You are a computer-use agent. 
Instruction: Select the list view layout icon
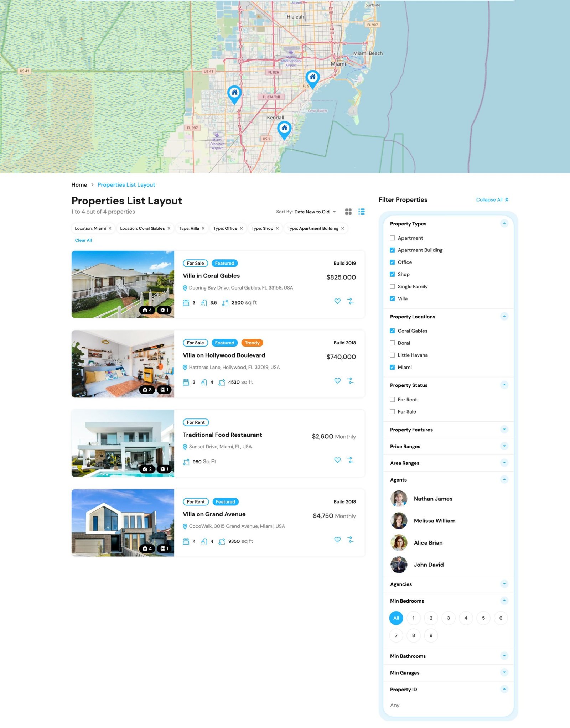[361, 212]
